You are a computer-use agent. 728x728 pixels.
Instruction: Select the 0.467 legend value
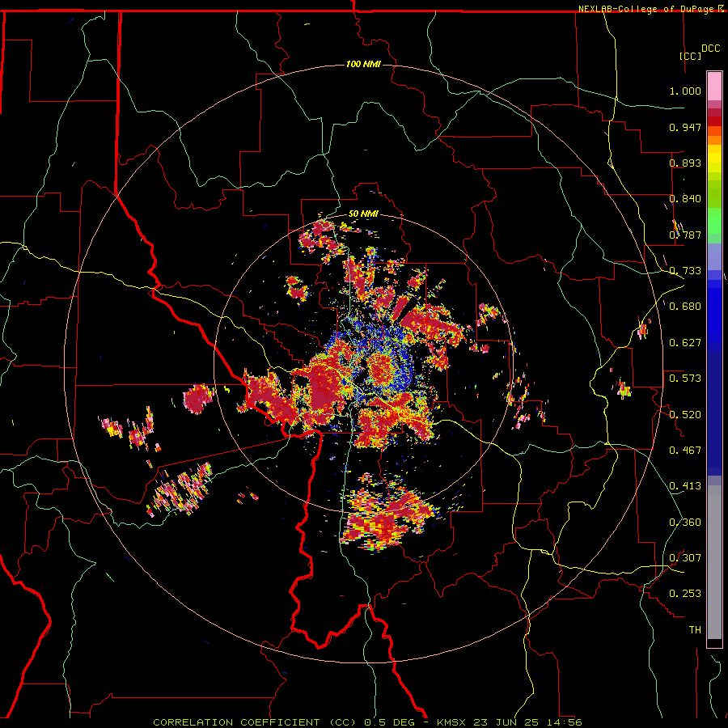pos(685,451)
